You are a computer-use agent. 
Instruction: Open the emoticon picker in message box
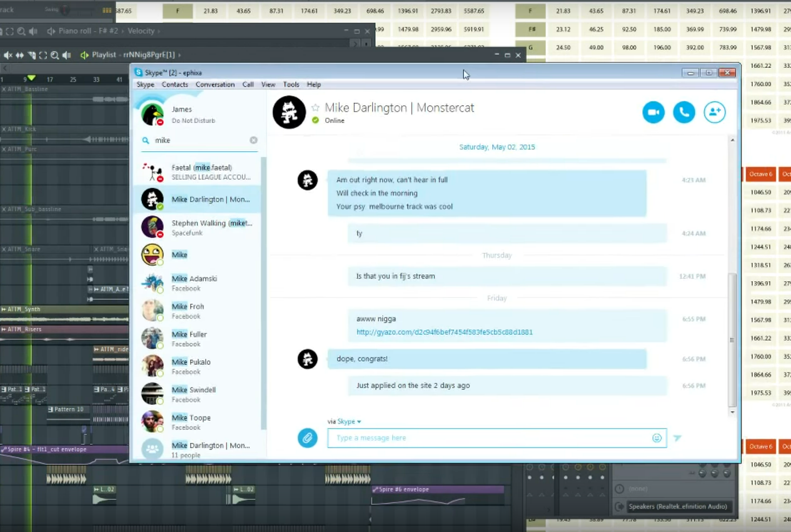click(x=656, y=438)
